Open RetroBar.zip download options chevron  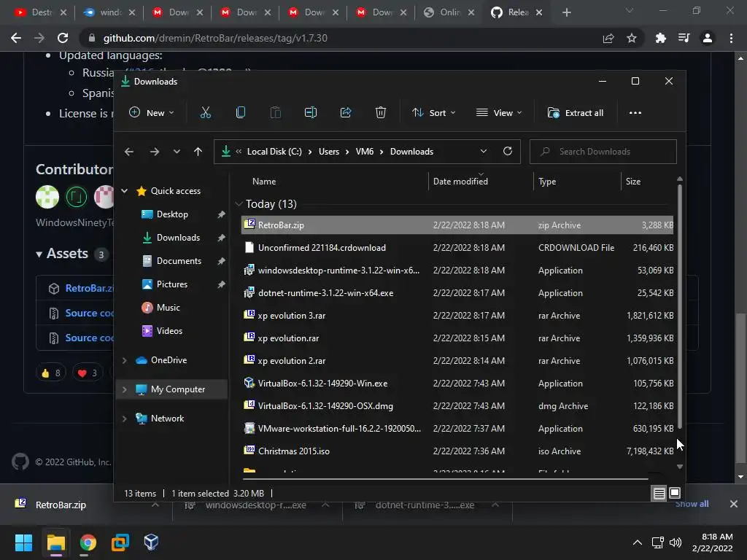coord(155,505)
